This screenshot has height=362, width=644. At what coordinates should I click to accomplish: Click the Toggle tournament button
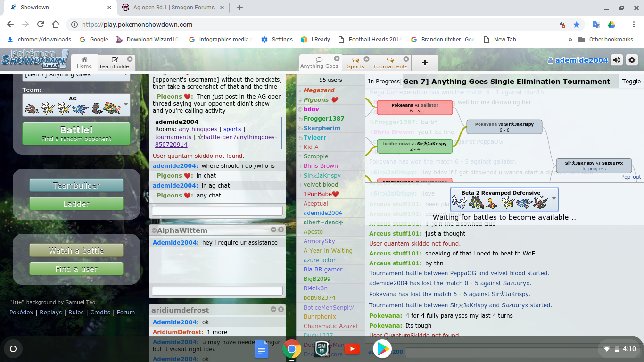[x=631, y=82]
